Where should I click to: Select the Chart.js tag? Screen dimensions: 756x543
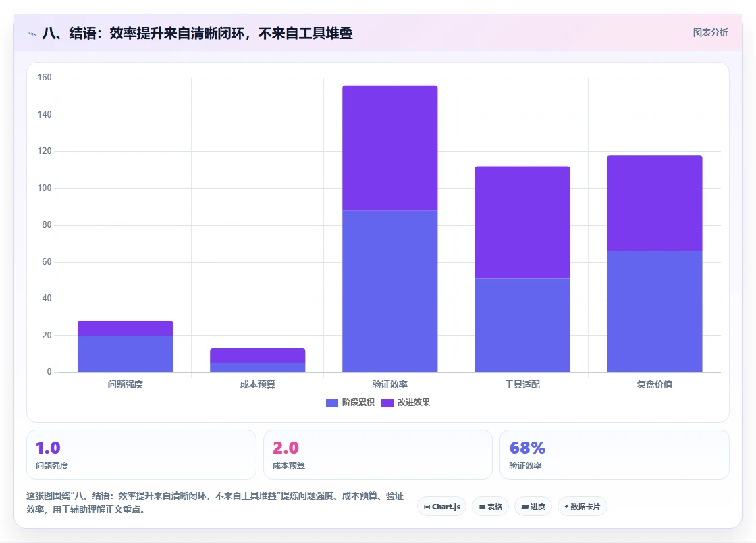441,507
